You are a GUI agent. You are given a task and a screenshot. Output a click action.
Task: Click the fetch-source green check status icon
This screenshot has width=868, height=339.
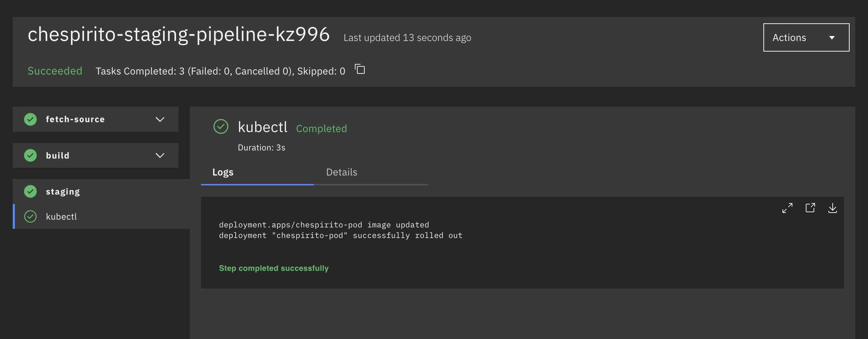[x=30, y=119]
